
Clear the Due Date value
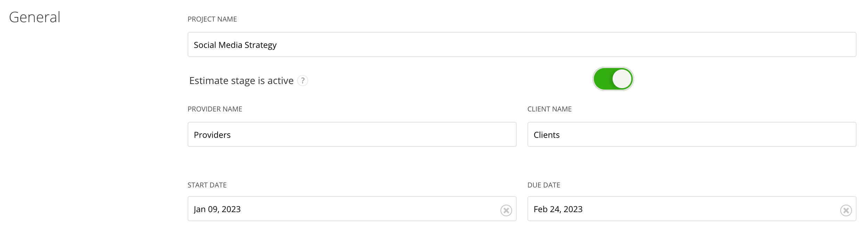tap(846, 210)
